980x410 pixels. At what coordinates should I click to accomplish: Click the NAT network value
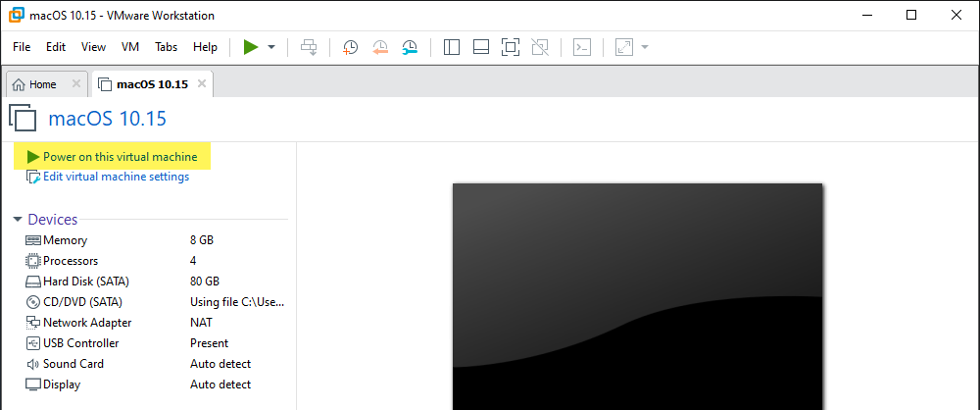point(201,323)
